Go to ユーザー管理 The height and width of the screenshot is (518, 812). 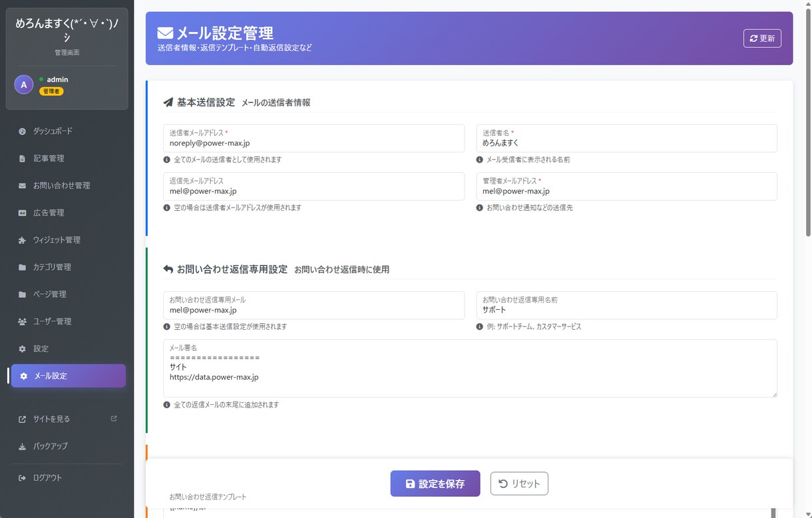(69, 322)
